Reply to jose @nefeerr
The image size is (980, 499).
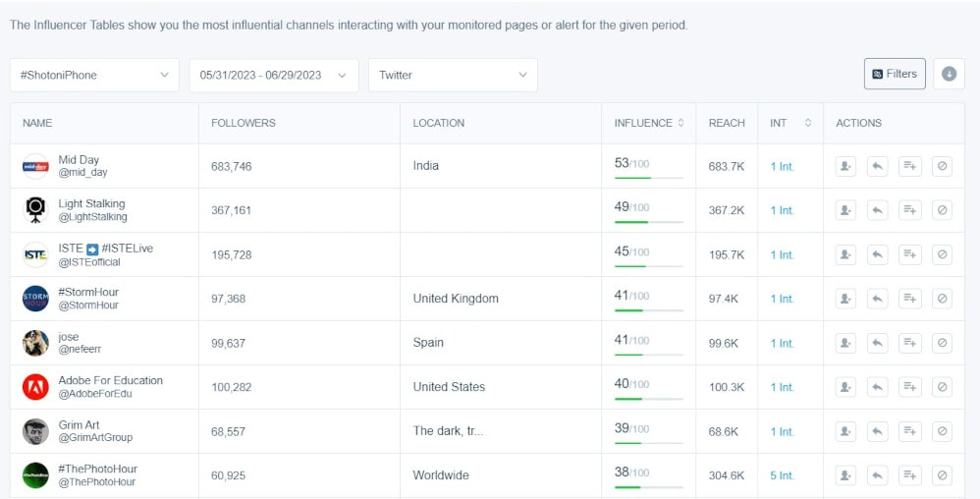[x=878, y=343]
